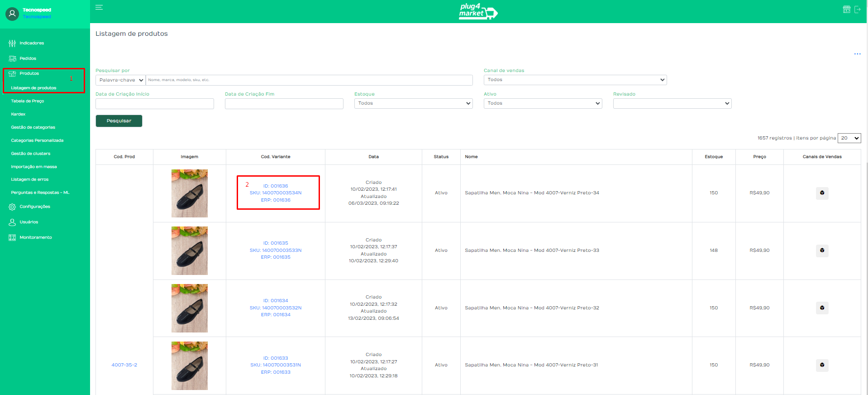Open sales channel icon for Preto-33
The image size is (868, 395).
(x=822, y=250)
